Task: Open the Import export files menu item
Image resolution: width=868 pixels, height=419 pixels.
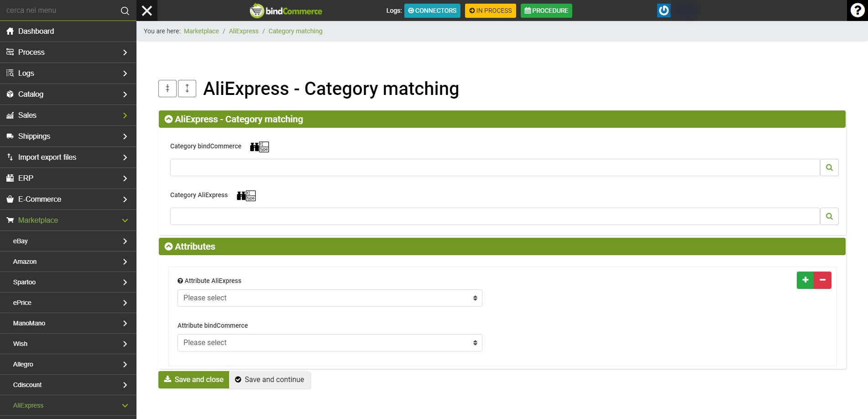Action: (68, 157)
